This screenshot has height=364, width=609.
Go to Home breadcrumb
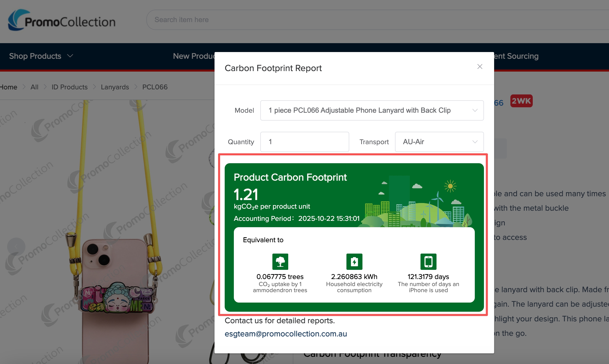9,87
